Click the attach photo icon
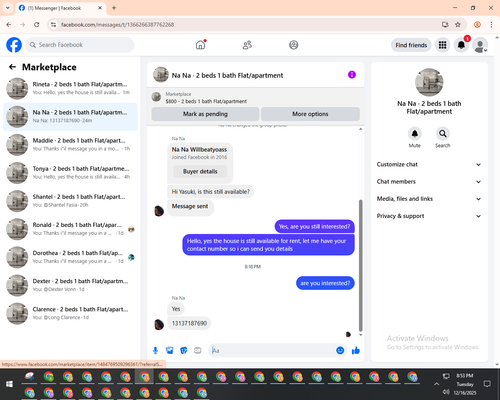The height and width of the screenshot is (400, 500). (x=170, y=350)
